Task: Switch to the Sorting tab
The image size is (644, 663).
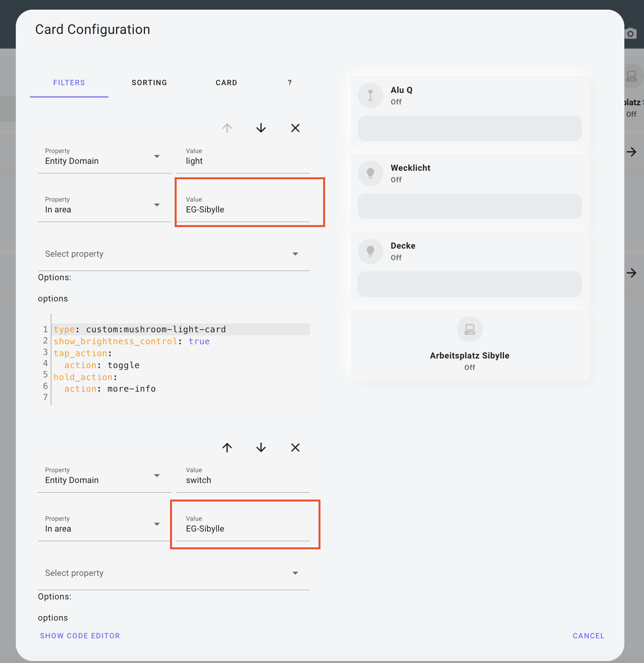Action: click(x=149, y=83)
